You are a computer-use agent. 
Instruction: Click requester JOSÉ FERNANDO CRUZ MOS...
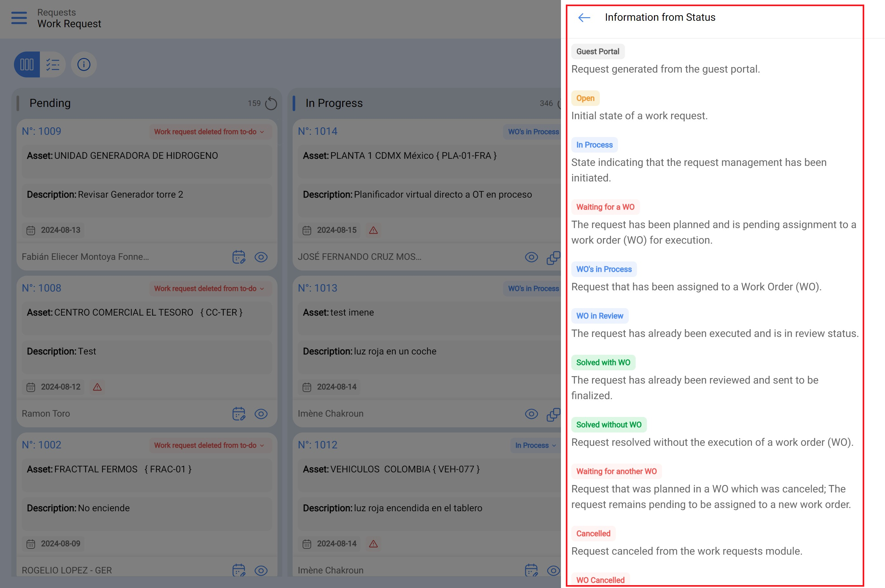(x=360, y=257)
